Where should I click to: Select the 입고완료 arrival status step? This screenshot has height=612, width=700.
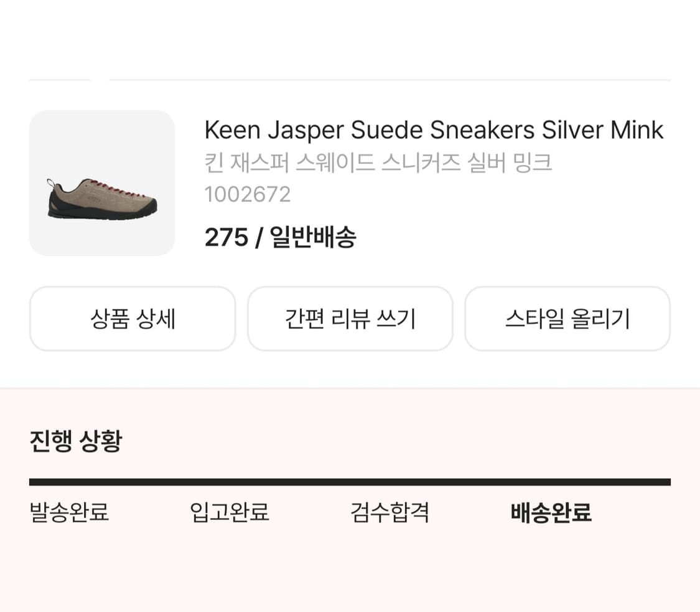tap(230, 513)
